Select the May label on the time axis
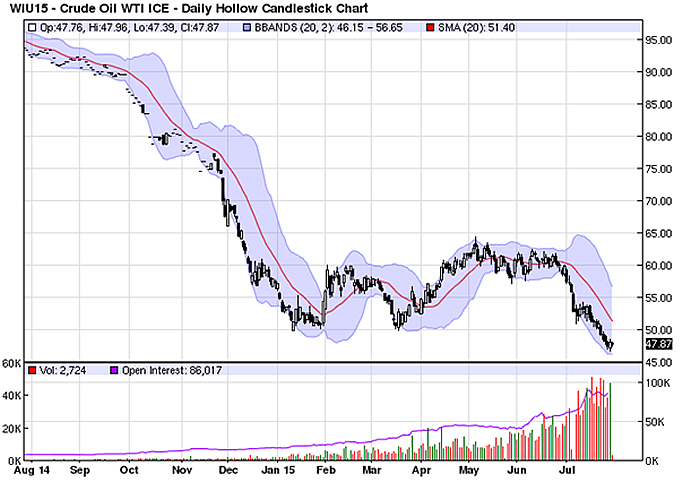 click(468, 468)
